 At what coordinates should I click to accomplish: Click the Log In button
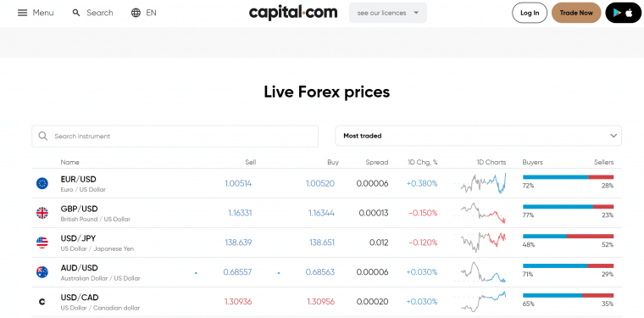point(530,13)
